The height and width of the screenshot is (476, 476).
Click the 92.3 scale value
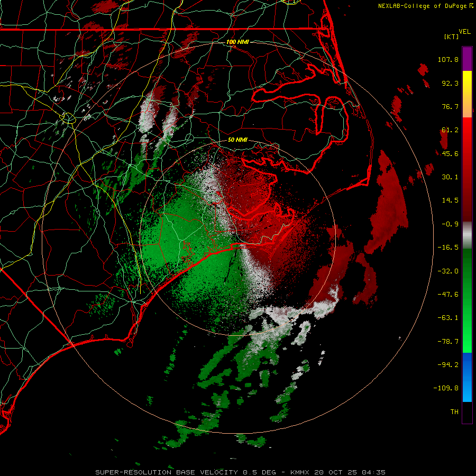tap(450, 83)
